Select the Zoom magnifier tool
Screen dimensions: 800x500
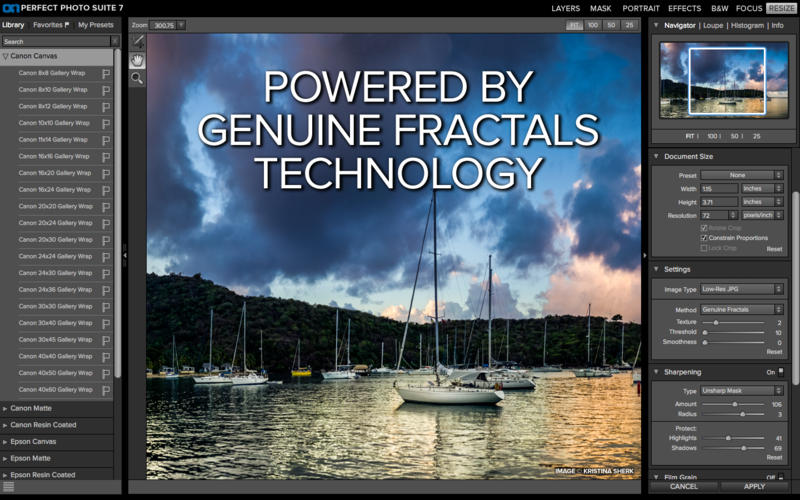(x=137, y=78)
